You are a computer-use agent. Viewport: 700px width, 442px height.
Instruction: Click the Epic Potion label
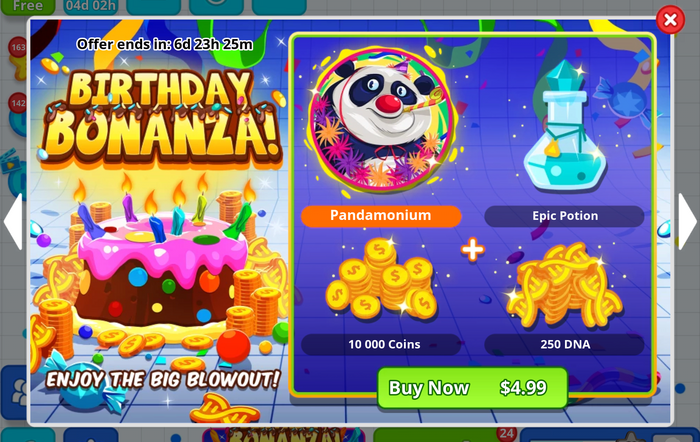[x=564, y=216]
